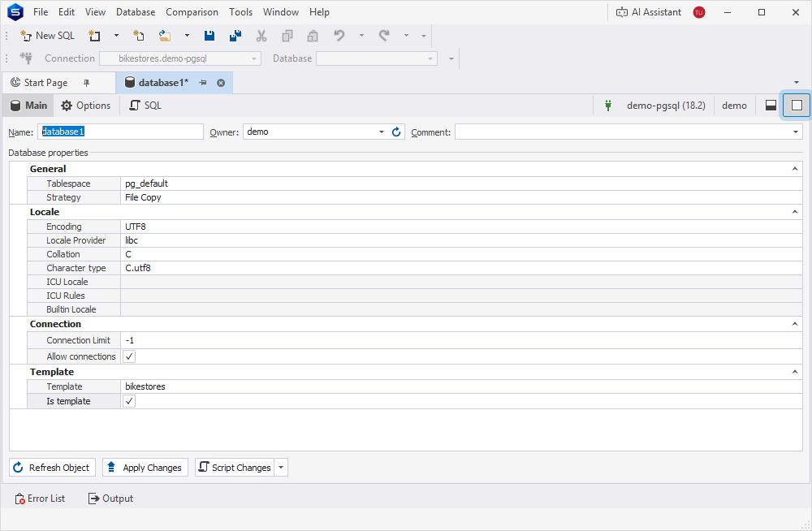Click the pin icon on database1 tab

click(x=203, y=83)
